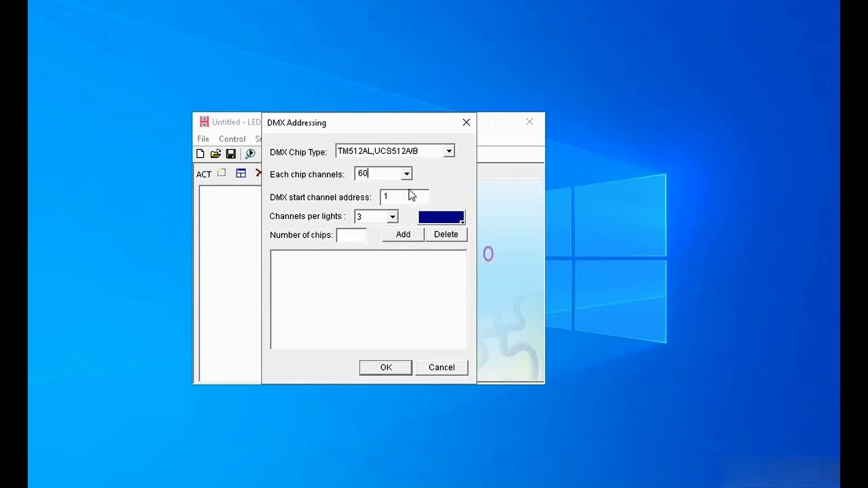Click the Save floppy disk icon

(231, 155)
